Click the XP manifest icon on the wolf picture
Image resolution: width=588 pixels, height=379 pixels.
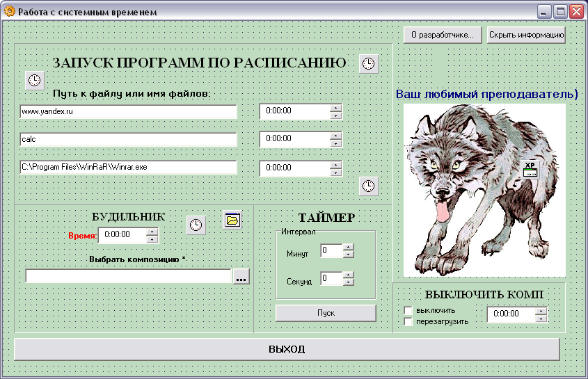[530, 169]
